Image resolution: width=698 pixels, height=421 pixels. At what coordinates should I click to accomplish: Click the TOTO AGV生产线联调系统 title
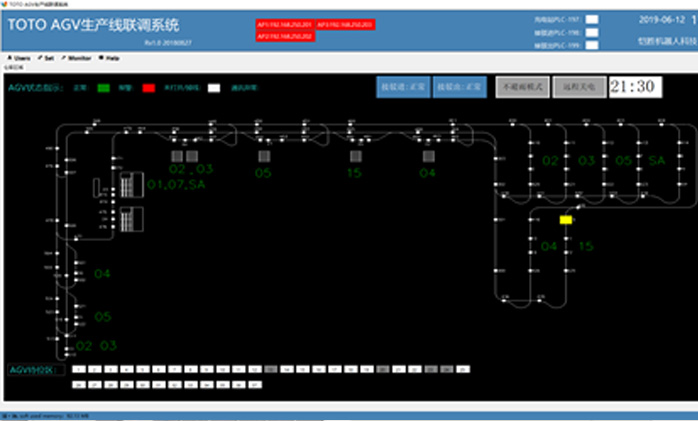pyautogui.click(x=93, y=25)
